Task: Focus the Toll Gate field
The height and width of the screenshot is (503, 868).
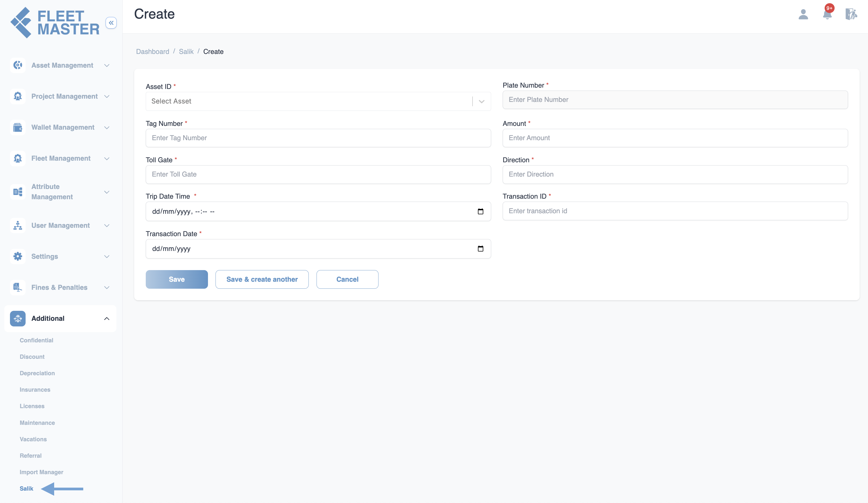Action: [318, 174]
